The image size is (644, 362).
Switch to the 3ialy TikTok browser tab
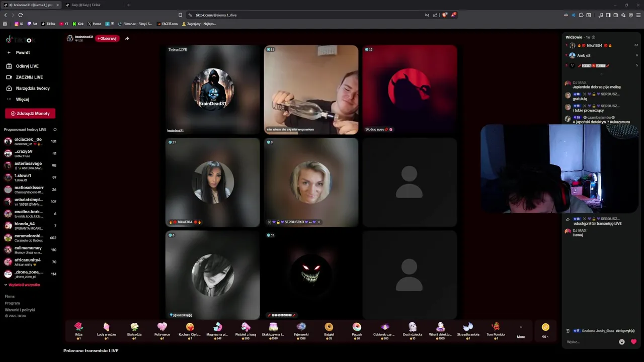92,5
